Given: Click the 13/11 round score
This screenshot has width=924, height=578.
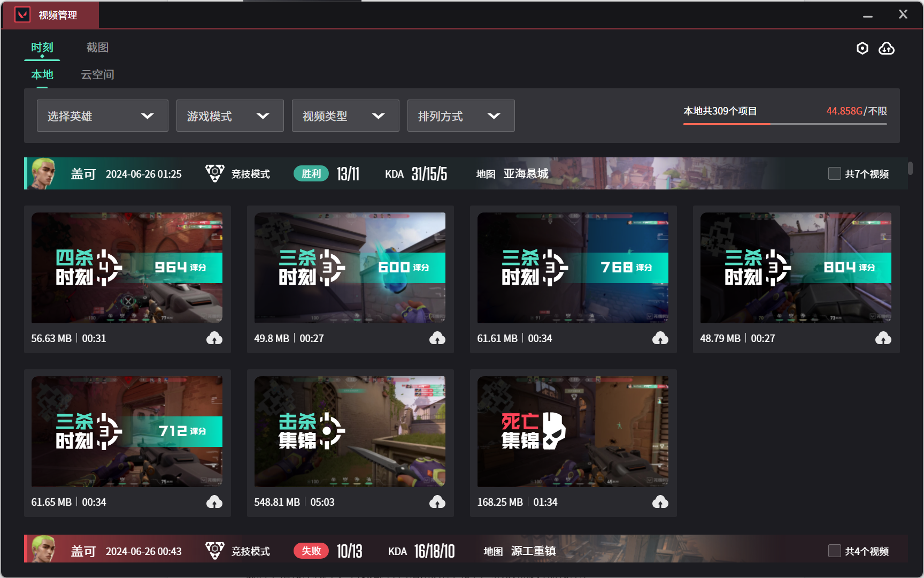Looking at the screenshot, I should click(348, 173).
